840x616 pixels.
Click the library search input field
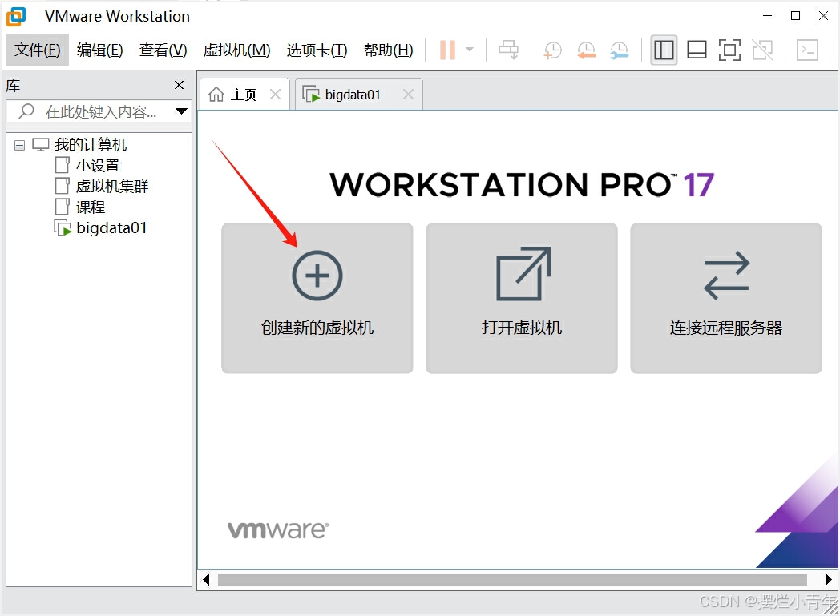(99, 111)
